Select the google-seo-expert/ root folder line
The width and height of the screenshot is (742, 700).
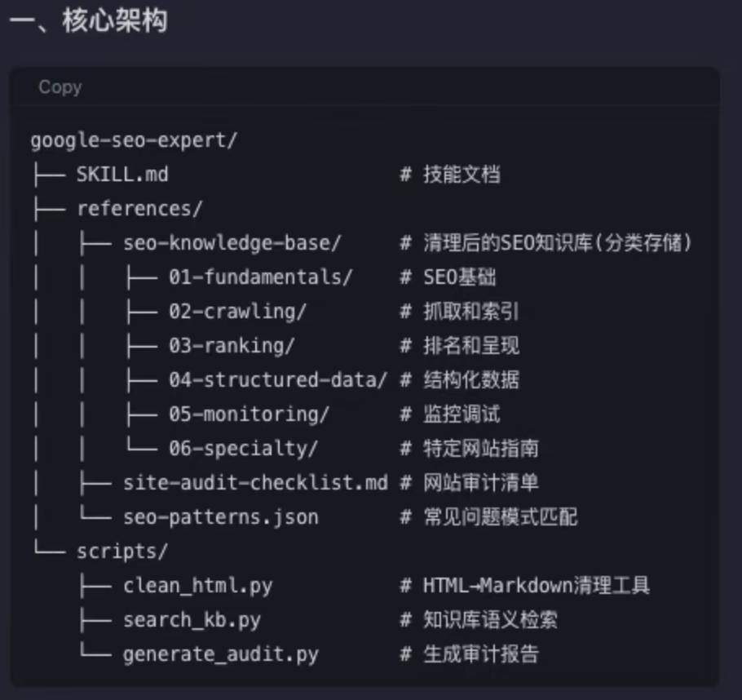click(134, 140)
